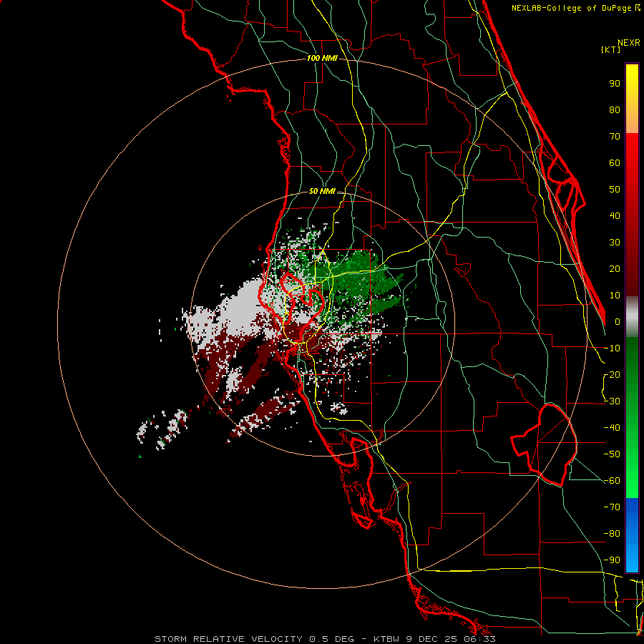Click the -80 knot scale value

pyautogui.click(x=612, y=534)
